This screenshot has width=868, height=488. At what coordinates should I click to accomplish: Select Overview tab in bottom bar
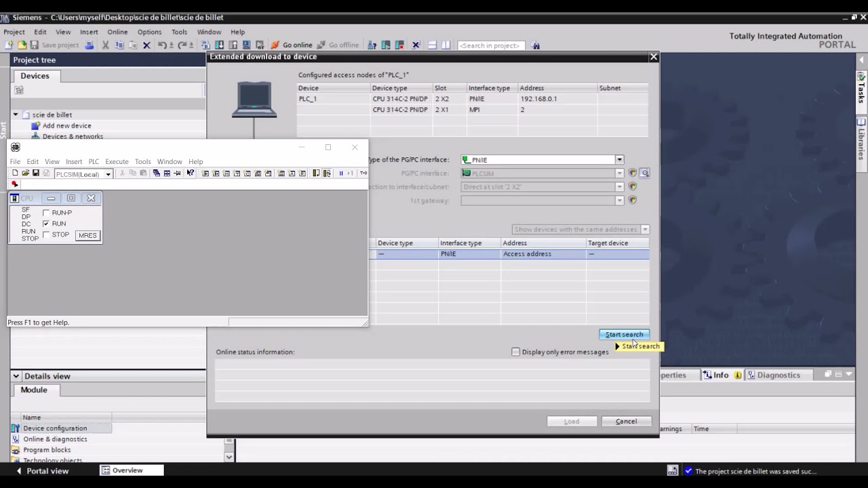pyautogui.click(x=131, y=470)
